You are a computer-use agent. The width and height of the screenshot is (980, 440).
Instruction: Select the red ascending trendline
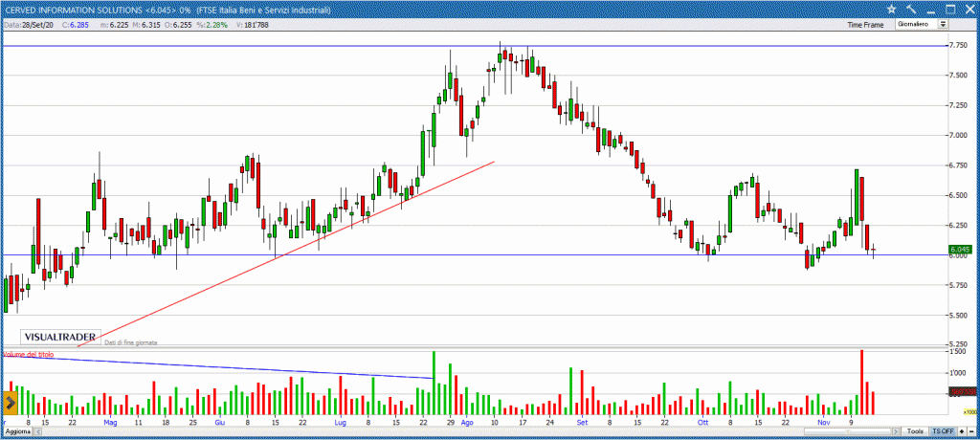coord(285,254)
